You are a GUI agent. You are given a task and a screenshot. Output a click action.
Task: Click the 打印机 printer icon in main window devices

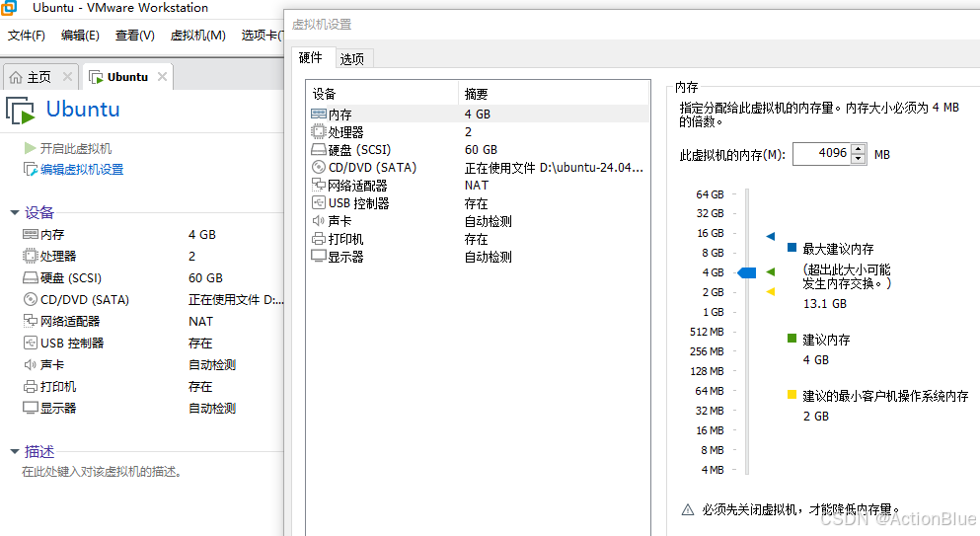(x=30, y=387)
